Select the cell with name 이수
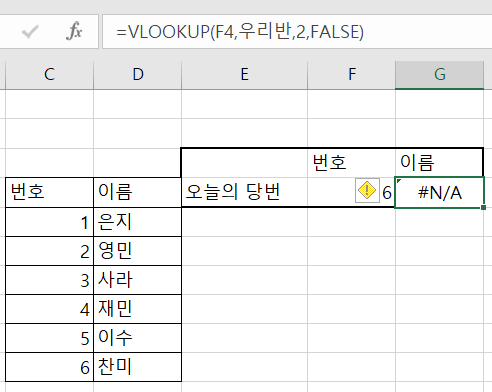 click(137, 338)
